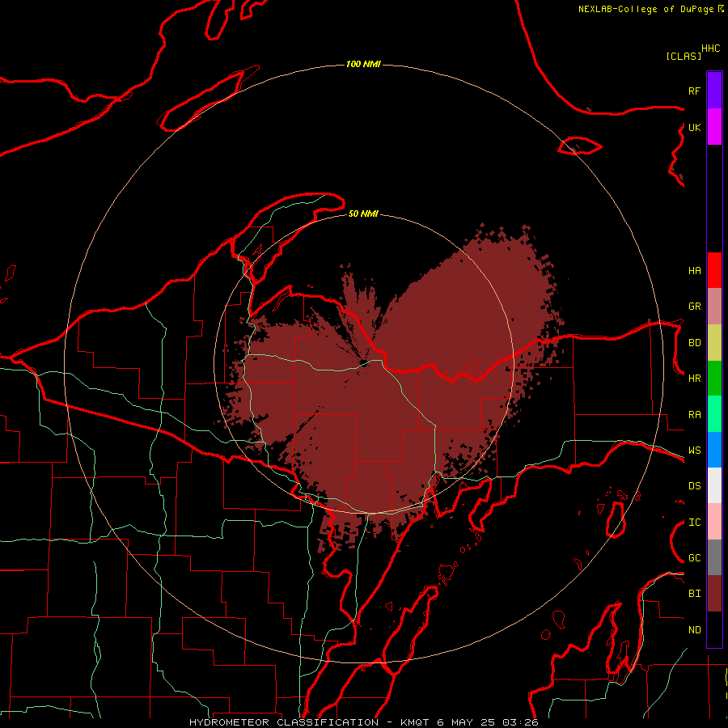Screen dimensions: 728x728
Task: Click the UK legend label
Action: click(x=694, y=127)
